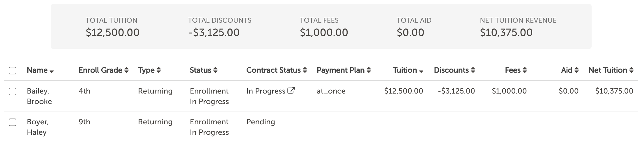The height and width of the screenshot is (147, 644).
Task: Click In Progress contract status text
Action: click(266, 91)
